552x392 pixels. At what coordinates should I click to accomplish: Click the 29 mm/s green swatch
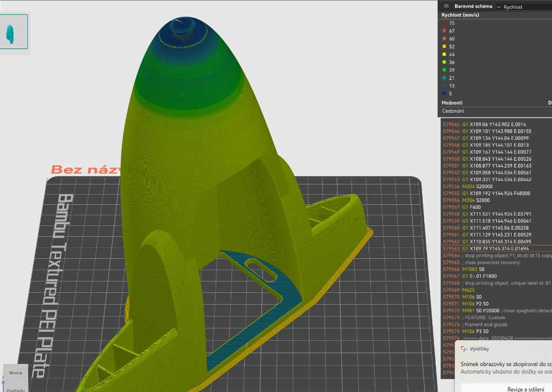point(444,70)
